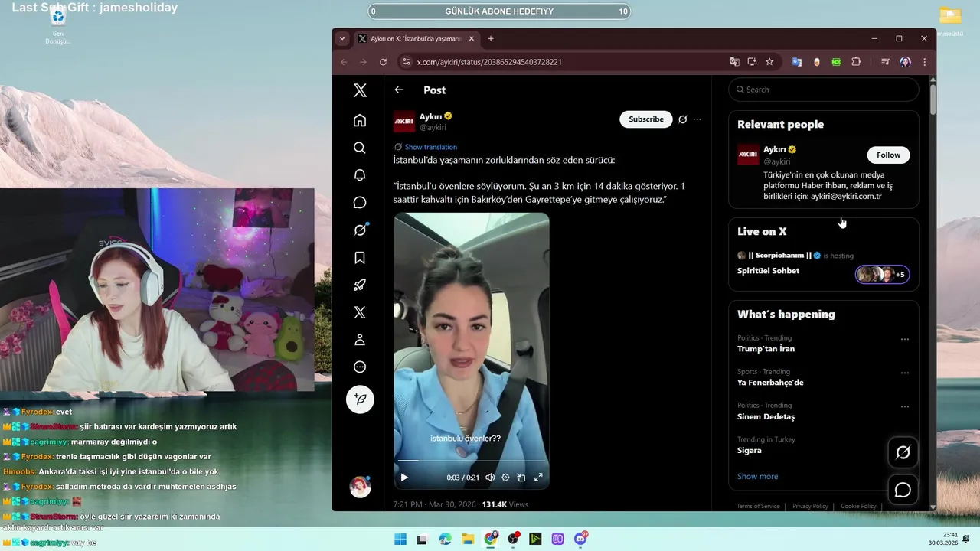This screenshot has width=980, height=551.
Task: Open Recycle Bin on the desktop
Action: [x=58, y=25]
